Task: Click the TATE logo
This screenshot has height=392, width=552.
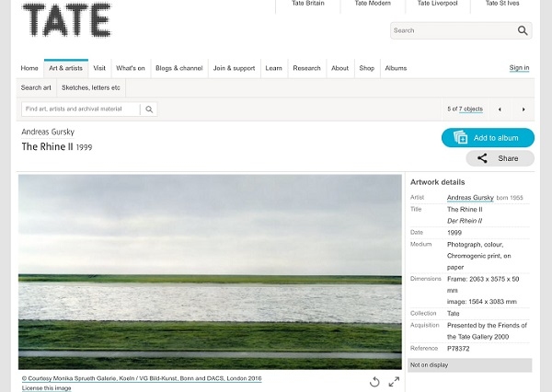Action: [66, 19]
